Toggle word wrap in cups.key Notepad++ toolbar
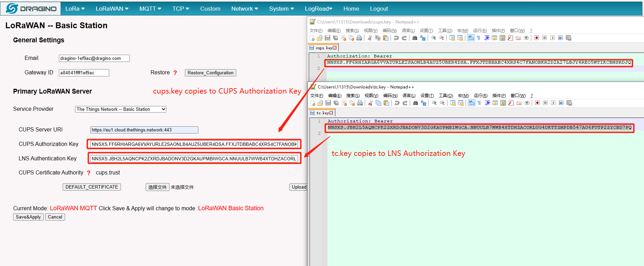 tap(471, 38)
